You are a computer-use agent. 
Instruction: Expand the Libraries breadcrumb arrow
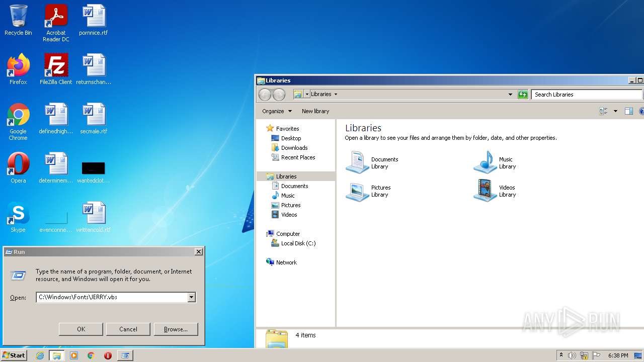[x=336, y=95]
